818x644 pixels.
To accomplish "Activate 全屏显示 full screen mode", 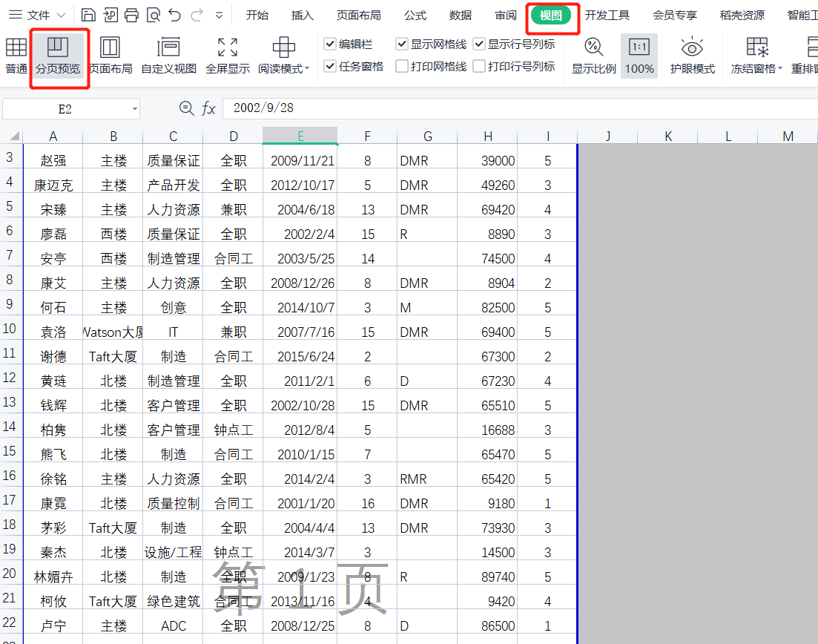I will tap(228, 56).
